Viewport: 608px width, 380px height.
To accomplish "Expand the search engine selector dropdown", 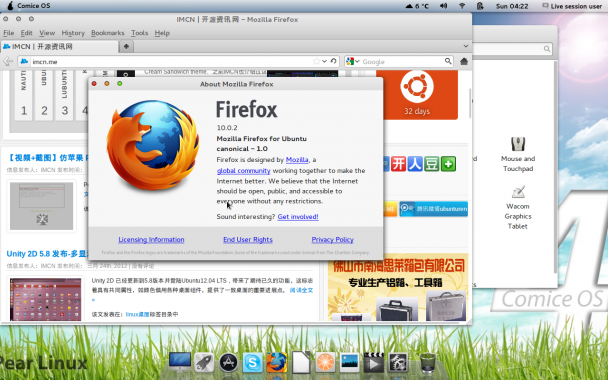I will [353, 61].
